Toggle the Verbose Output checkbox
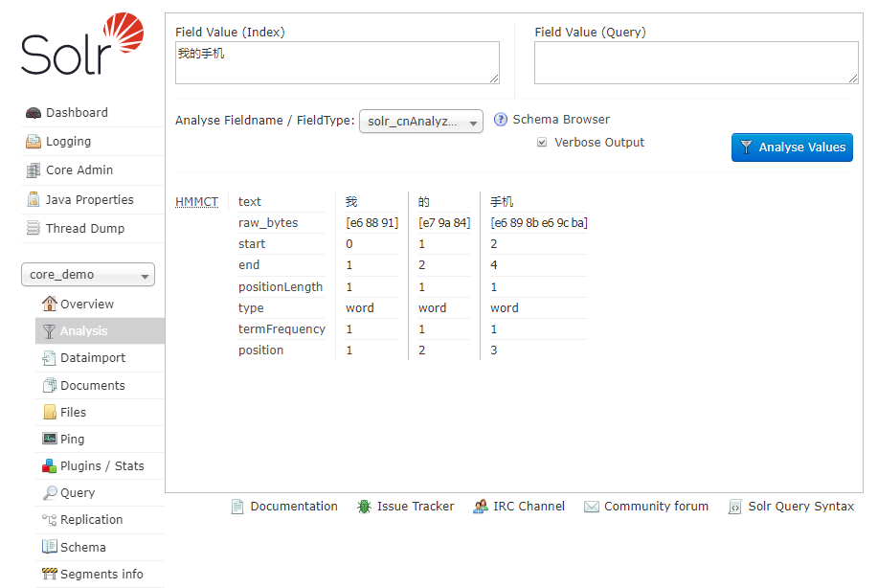878x588 pixels. coord(542,143)
